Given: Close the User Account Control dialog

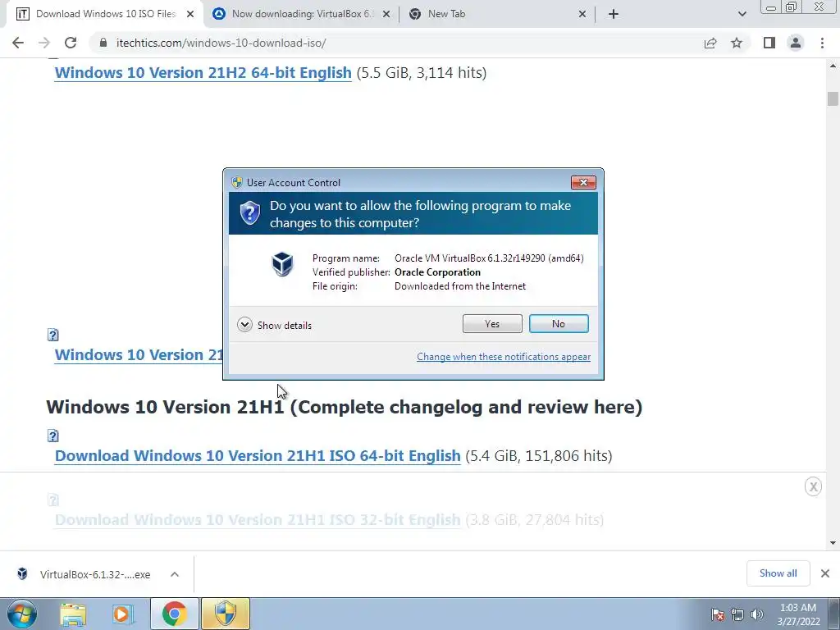Looking at the screenshot, I should 583,183.
